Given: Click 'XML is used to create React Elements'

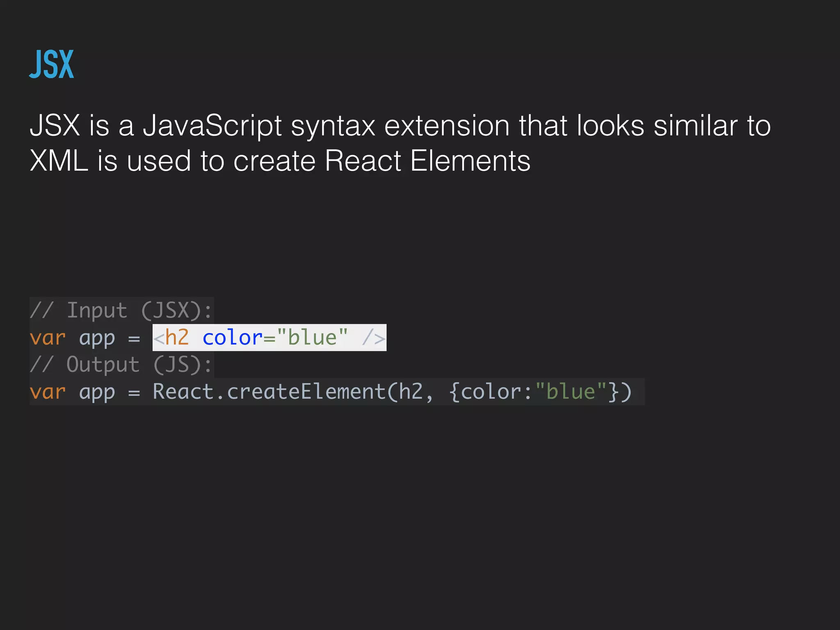Looking at the screenshot, I should coord(280,160).
